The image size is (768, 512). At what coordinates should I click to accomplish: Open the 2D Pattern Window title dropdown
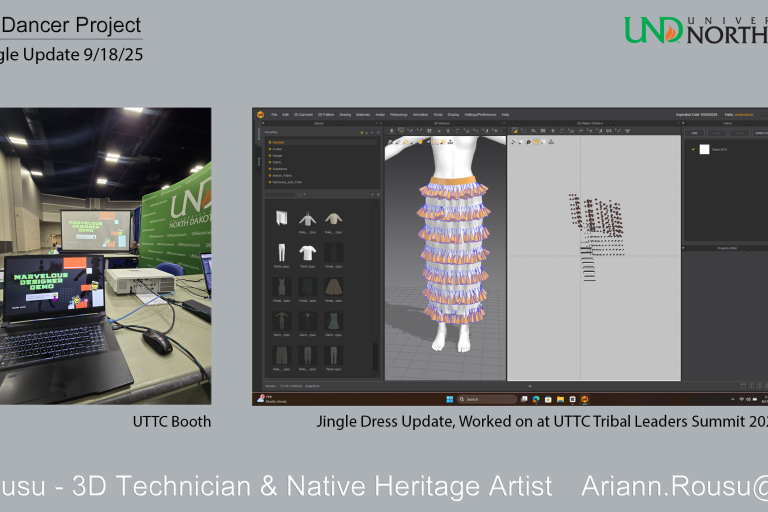613,123
